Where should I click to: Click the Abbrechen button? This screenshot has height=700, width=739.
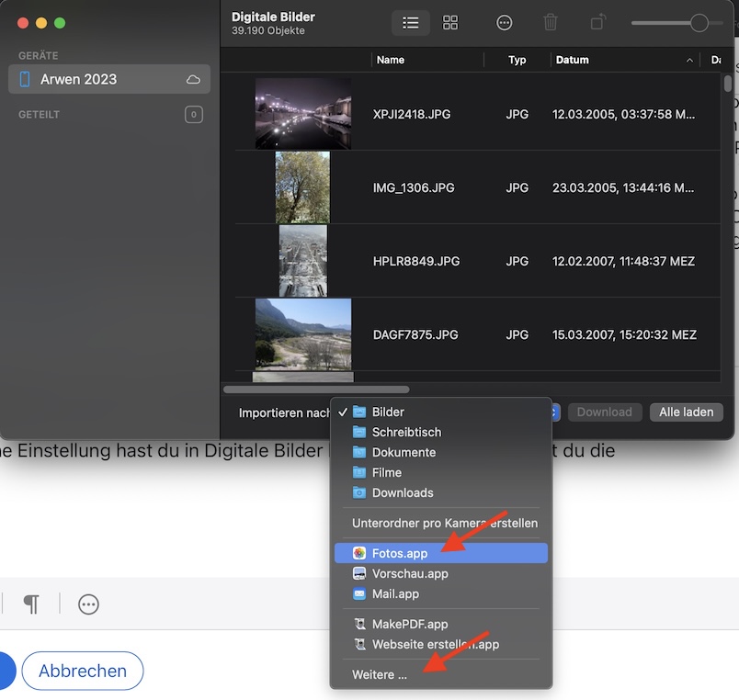83,671
